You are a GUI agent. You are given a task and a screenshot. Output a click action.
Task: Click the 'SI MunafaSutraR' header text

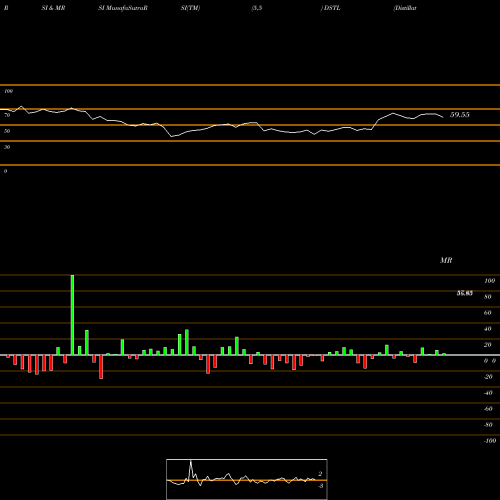(123, 8)
